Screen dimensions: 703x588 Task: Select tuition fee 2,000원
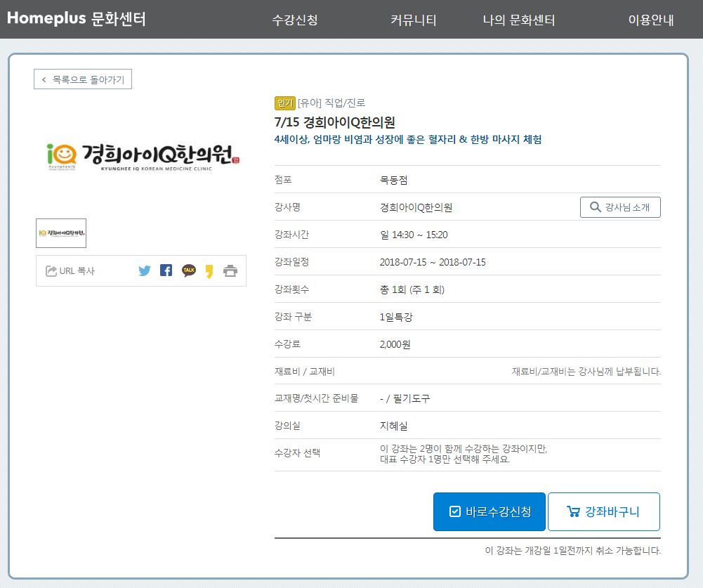[395, 344]
